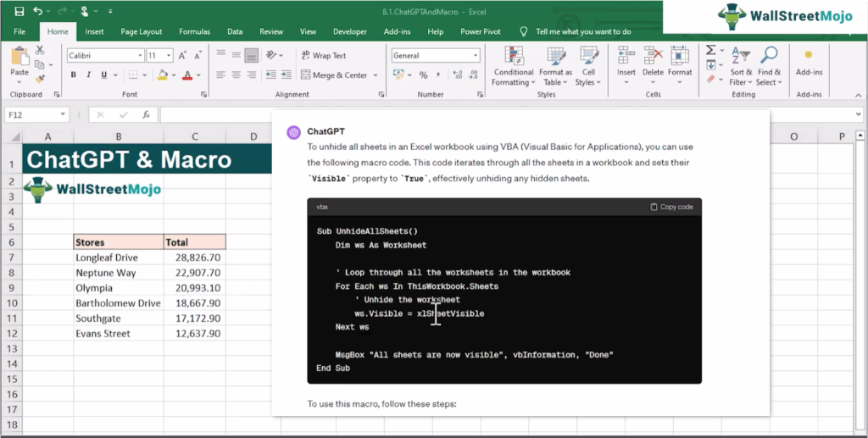Image resolution: width=868 pixels, height=438 pixels.
Task: Click the orientation text angle icon
Action: pos(271,55)
